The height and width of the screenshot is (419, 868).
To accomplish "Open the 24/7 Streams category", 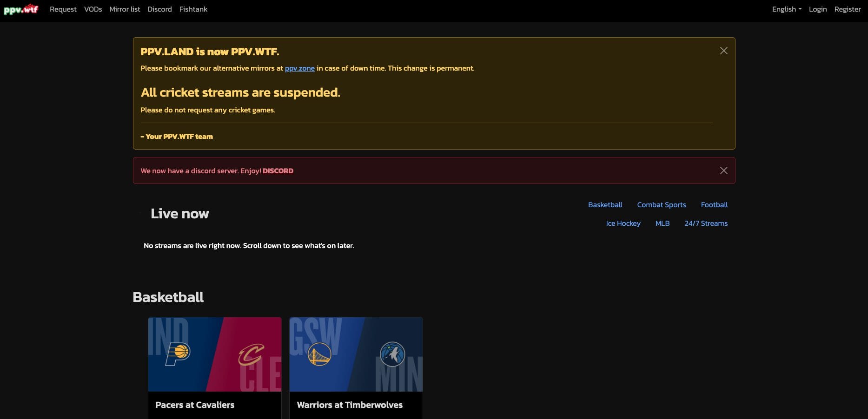I will [x=706, y=223].
